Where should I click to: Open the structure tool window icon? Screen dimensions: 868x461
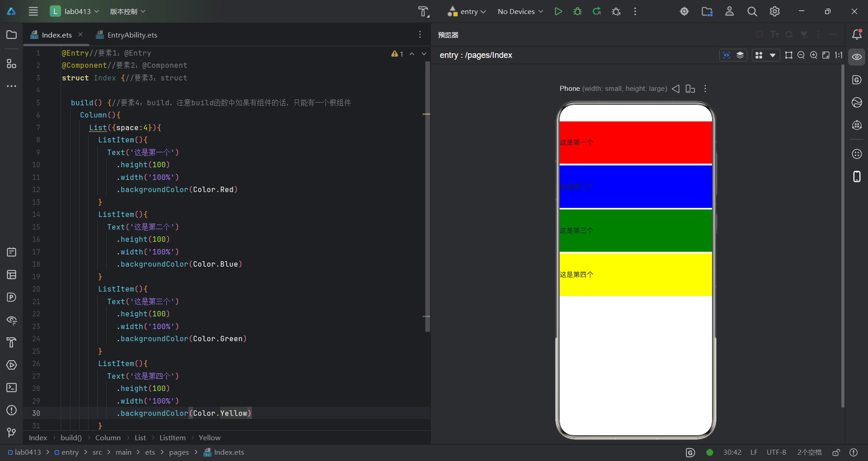point(12,64)
